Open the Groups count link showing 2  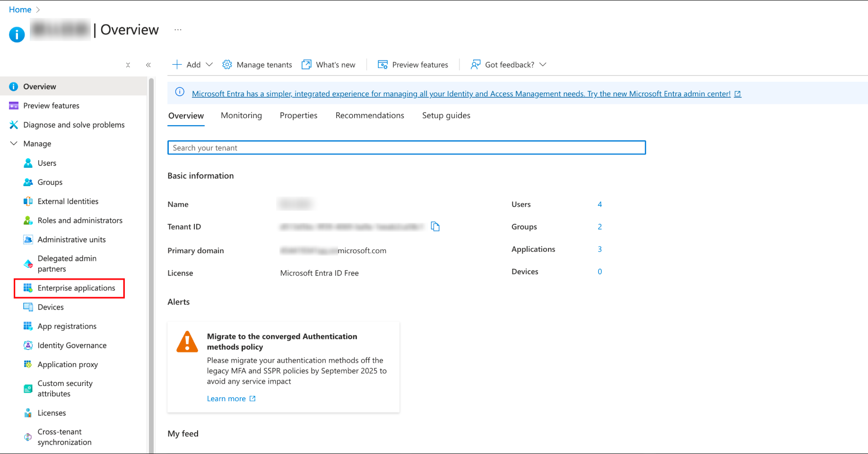pos(599,227)
